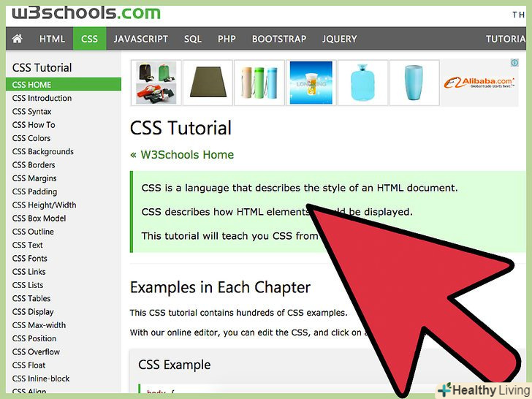This screenshot has height=399, width=532.
Task: Go to CSS Float chapter
Action: point(28,365)
